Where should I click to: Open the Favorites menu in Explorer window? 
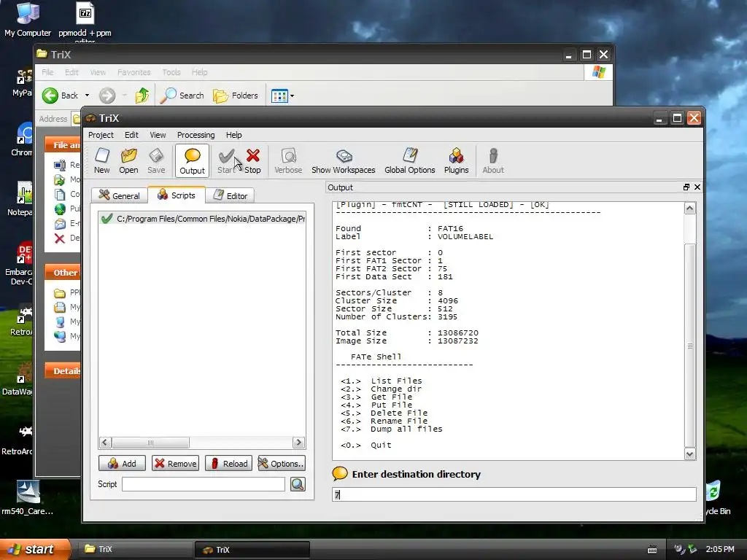coord(134,72)
